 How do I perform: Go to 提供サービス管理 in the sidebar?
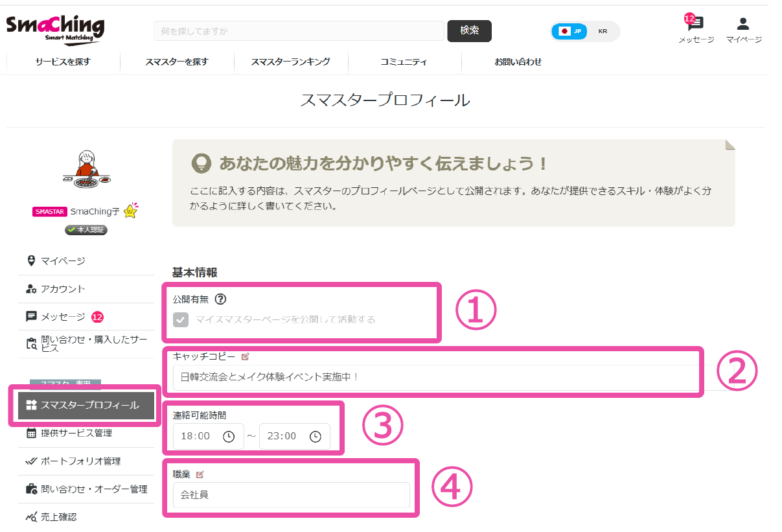[x=76, y=434]
